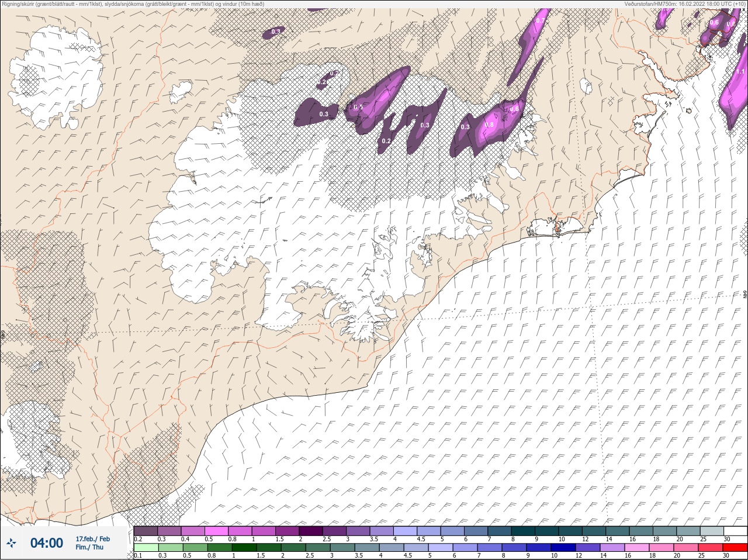
Task: Pick red bottom legend swatch after 30
Action: pyautogui.click(x=735, y=548)
